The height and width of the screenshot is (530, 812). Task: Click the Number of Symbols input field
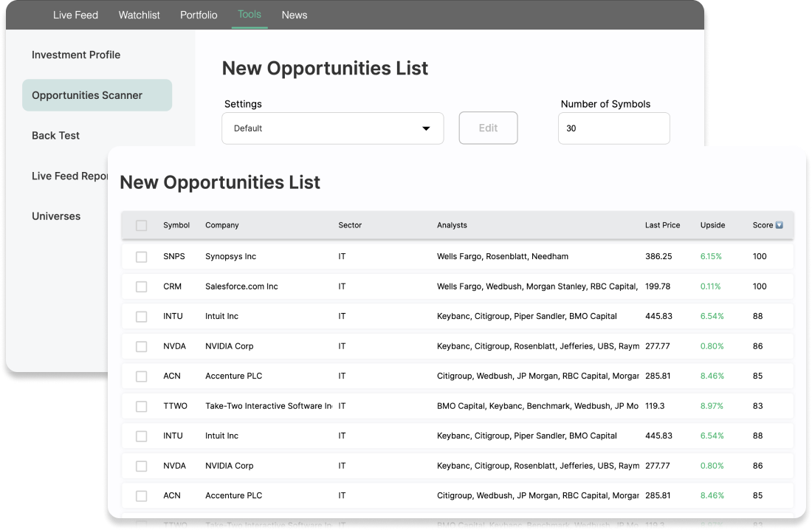pyautogui.click(x=613, y=128)
